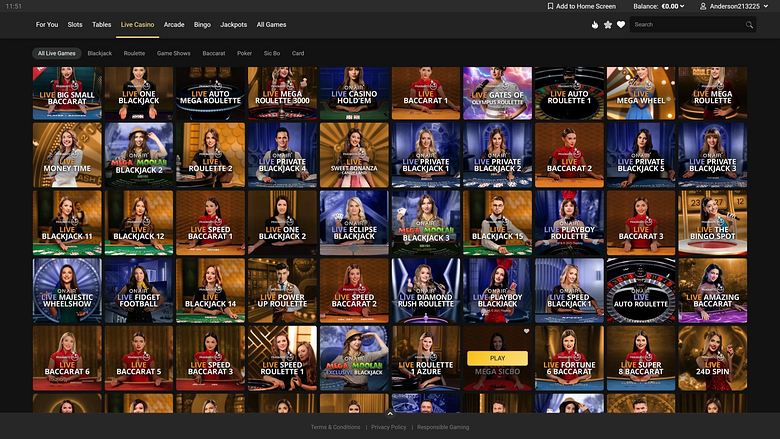Open the Jackpots tab
Viewport: 780px width, 439px height.
[x=233, y=24]
